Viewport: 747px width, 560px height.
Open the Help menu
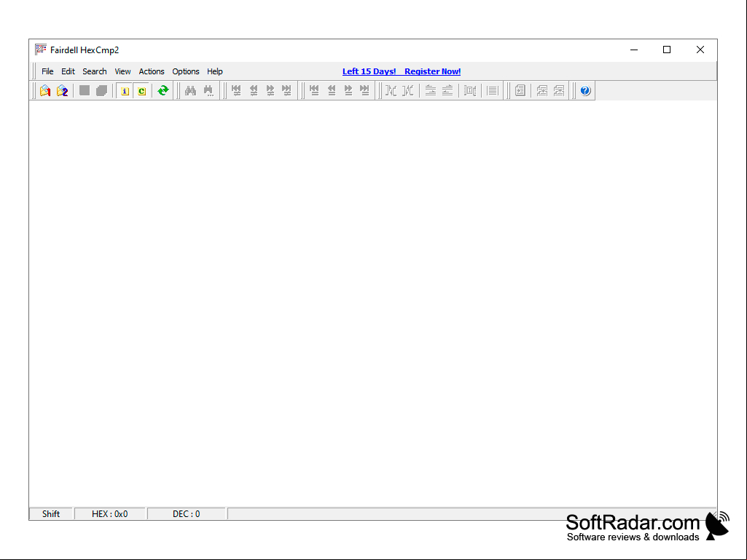click(x=215, y=71)
